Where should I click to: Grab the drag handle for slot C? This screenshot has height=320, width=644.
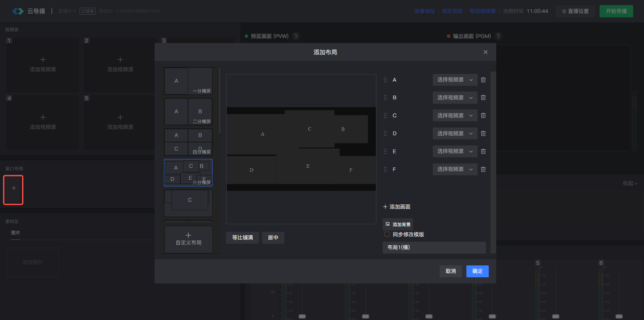[385, 116]
